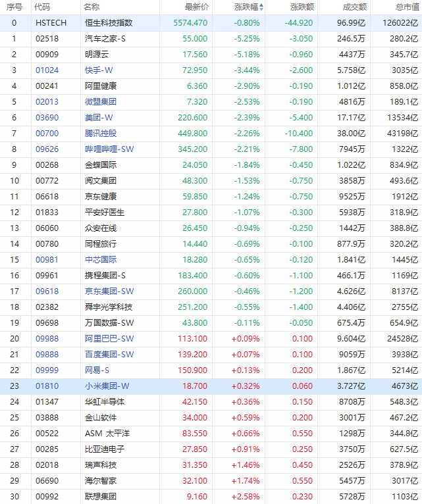Image resolution: width=422 pixels, height=504 pixels.
Task: Open 中芯国际 stock link
Action: [x=101, y=260]
